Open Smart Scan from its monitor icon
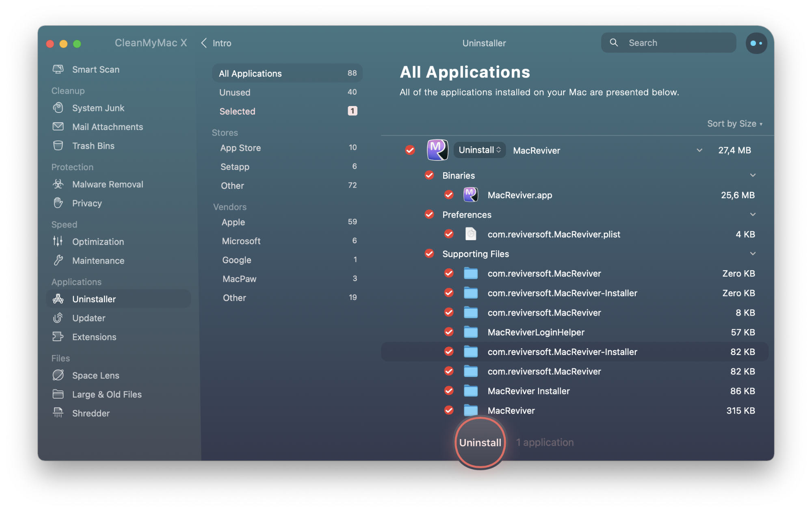812x511 pixels. coord(58,69)
